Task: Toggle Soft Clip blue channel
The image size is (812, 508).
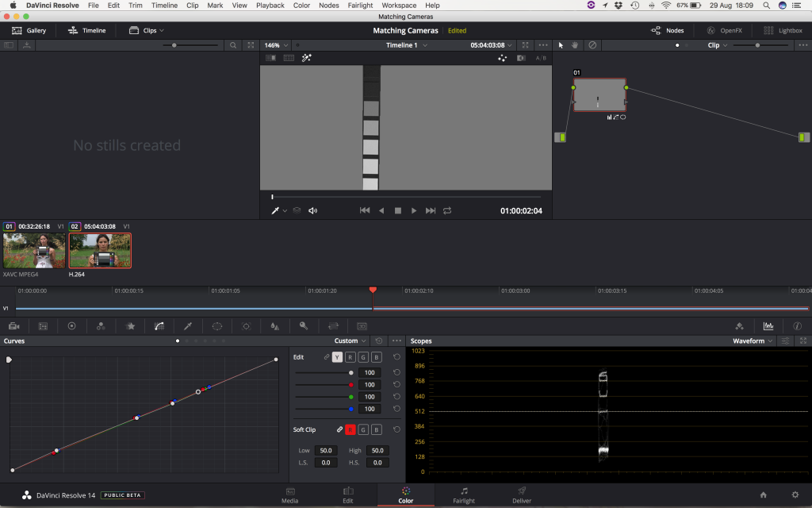Action: click(x=377, y=429)
